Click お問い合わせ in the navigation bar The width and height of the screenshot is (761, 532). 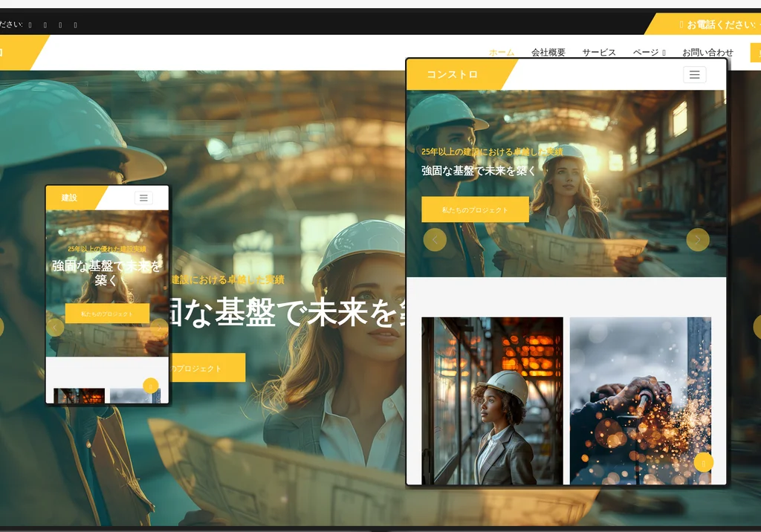pos(707,53)
